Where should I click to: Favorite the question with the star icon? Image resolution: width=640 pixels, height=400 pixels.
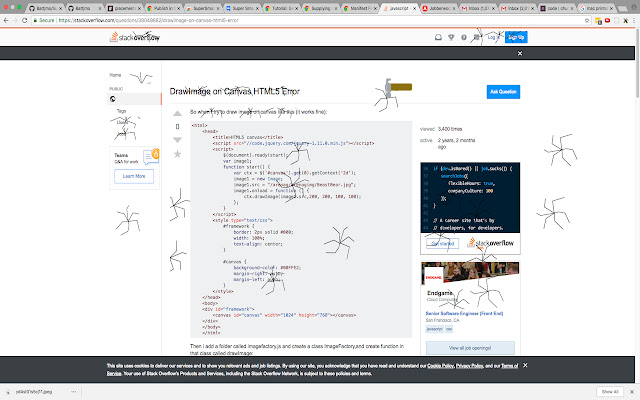(177, 154)
